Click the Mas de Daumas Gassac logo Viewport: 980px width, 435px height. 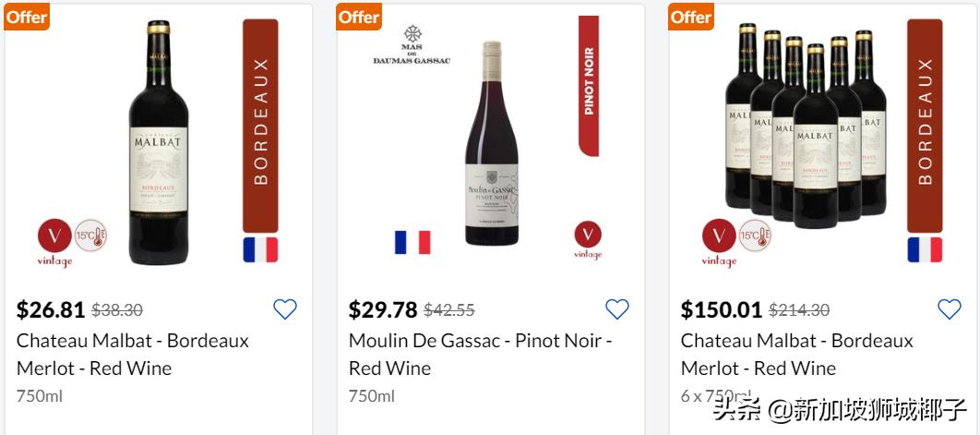point(412,46)
